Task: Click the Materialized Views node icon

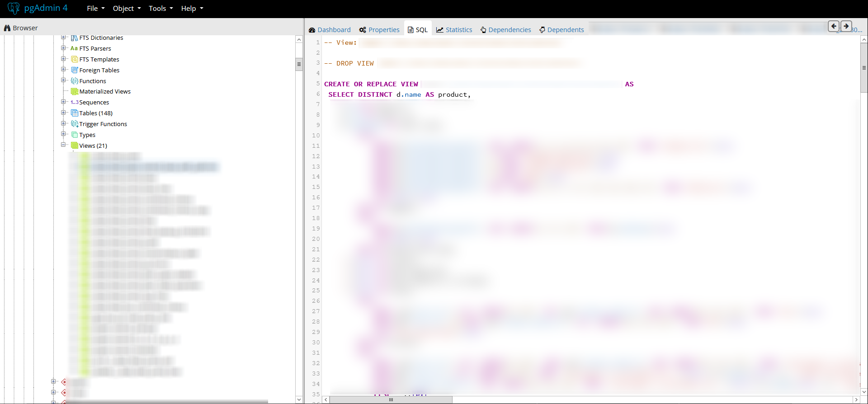Action: pos(75,92)
